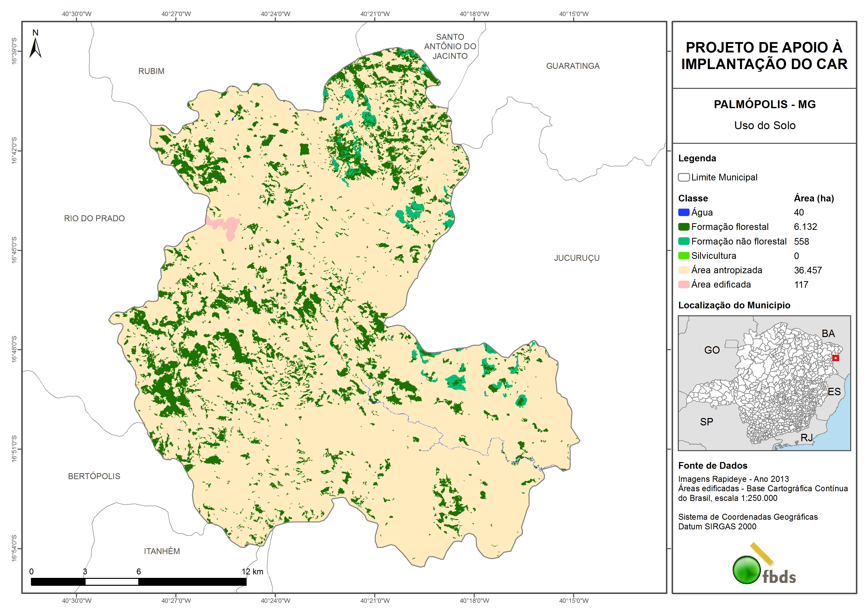Click the Área antropizada beige swatch

pyautogui.click(x=683, y=270)
